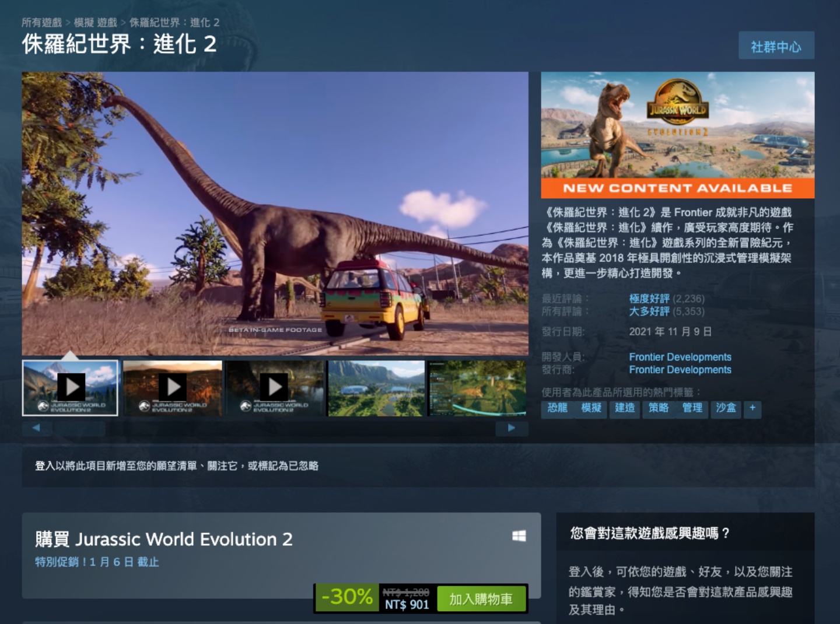Click the left arrow of thumbnail strip
Screen dimensions: 840x624
pyautogui.click(x=37, y=428)
